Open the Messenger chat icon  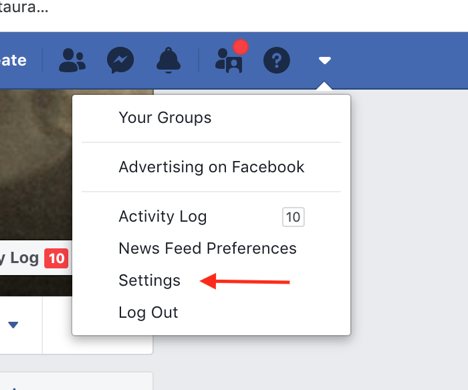click(120, 60)
